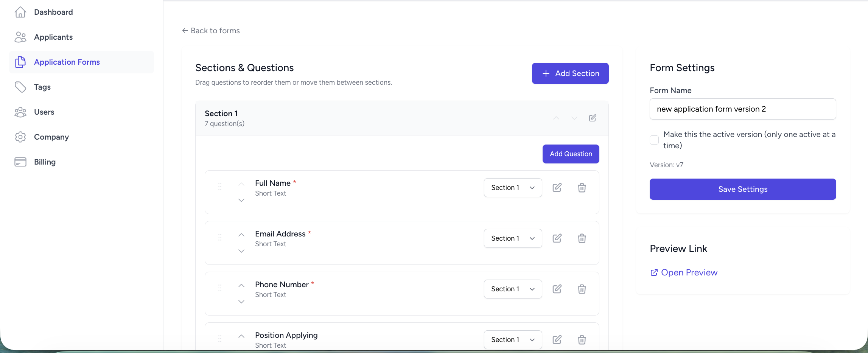This screenshot has height=353, width=868.
Task: Edit the Phone Number question
Action: 557,289
